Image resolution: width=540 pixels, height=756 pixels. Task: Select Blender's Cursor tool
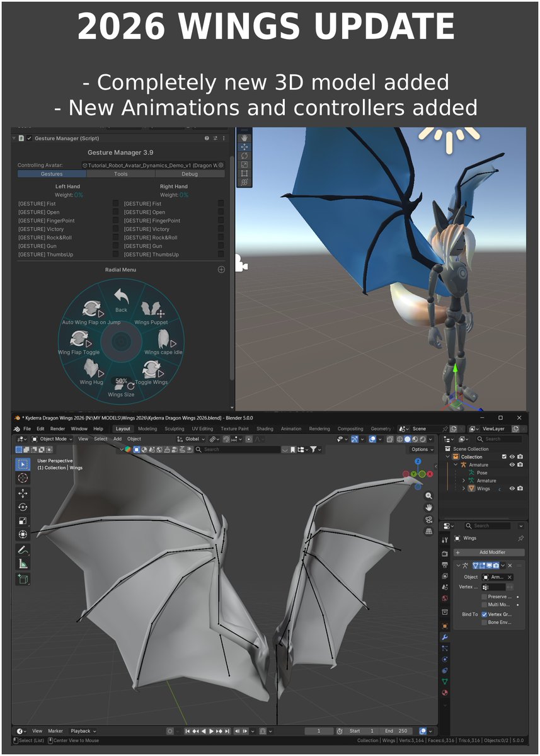click(x=23, y=478)
